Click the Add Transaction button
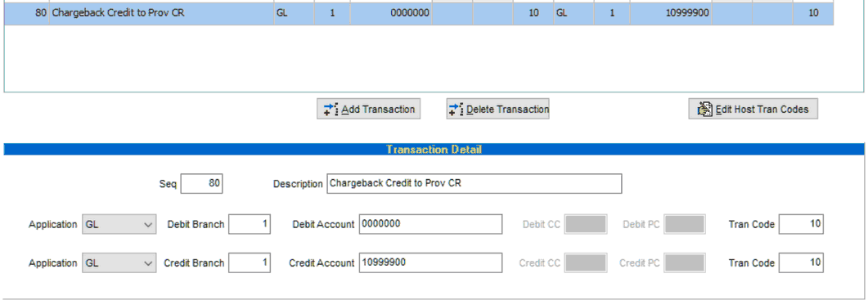Viewport: 868px width, 305px height. pyautogui.click(x=369, y=109)
